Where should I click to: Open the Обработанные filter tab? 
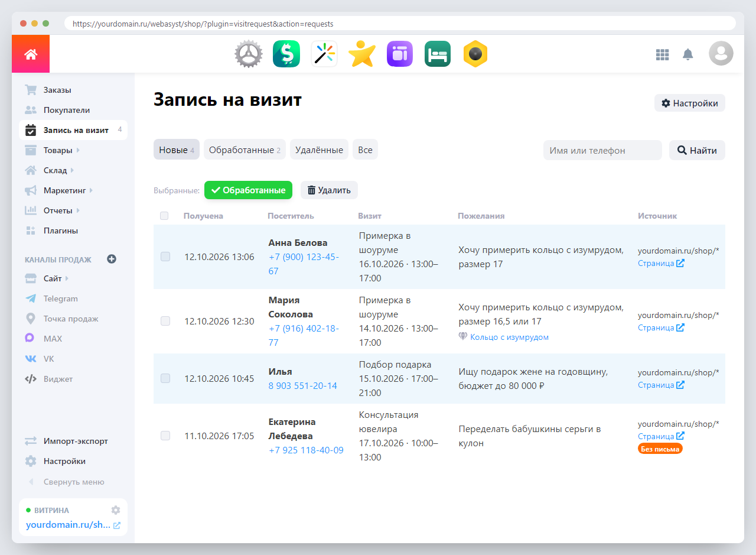click(245, 150)
